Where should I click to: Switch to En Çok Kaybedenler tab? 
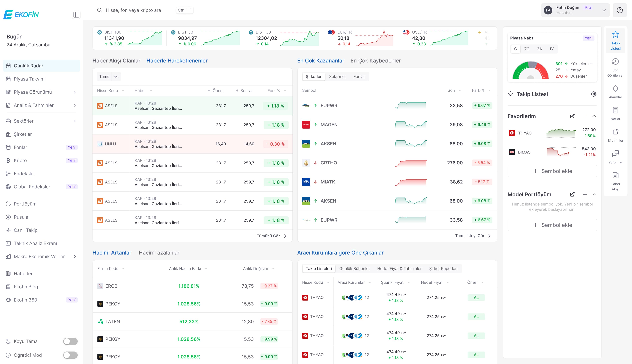pos(375,61)
